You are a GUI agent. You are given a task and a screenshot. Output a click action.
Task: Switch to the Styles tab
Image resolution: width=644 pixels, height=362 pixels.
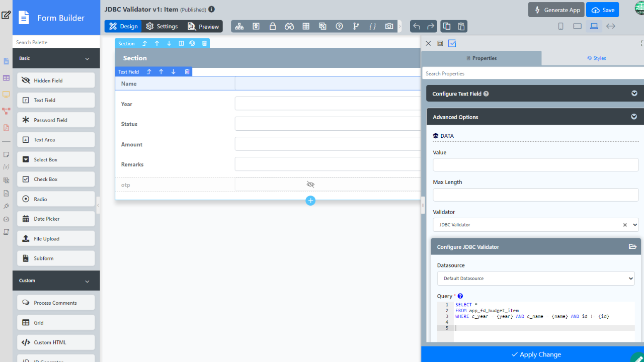596,58
